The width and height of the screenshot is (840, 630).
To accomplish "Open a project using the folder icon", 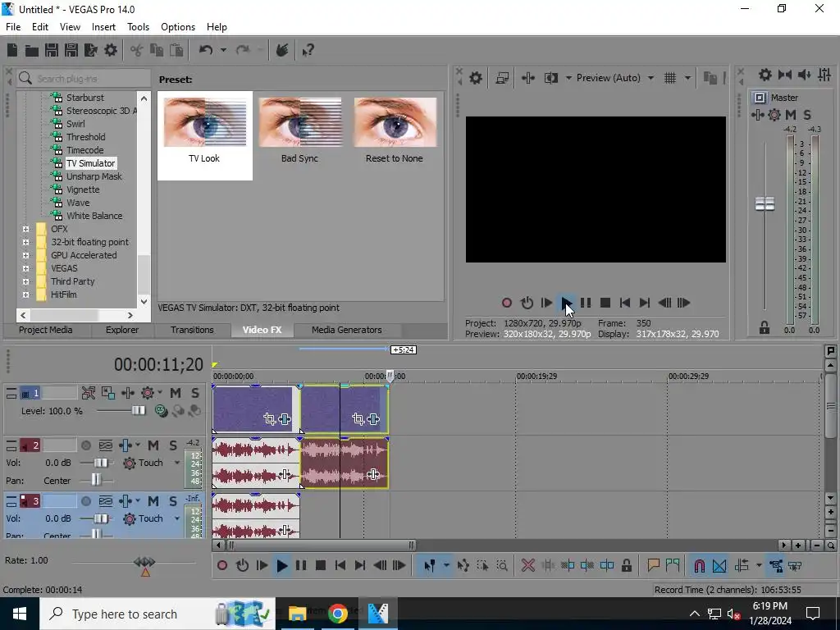I will (x=32, y=50).
